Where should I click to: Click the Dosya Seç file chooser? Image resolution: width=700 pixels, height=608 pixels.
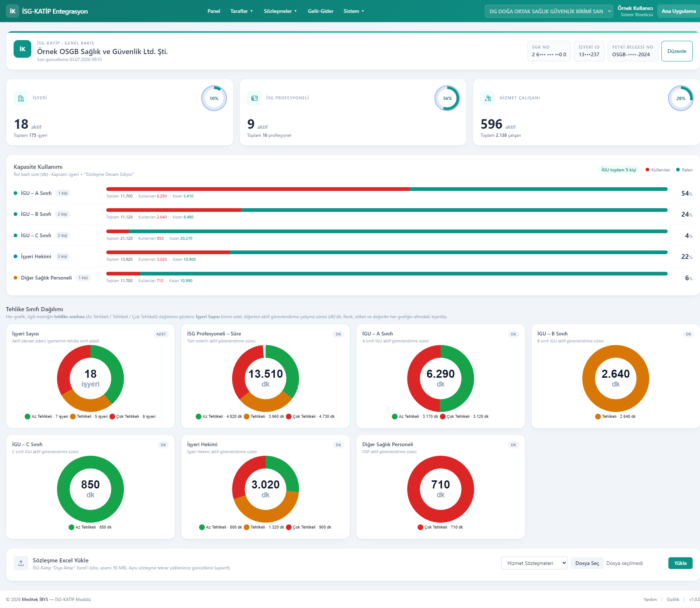(x=587, y=563)
